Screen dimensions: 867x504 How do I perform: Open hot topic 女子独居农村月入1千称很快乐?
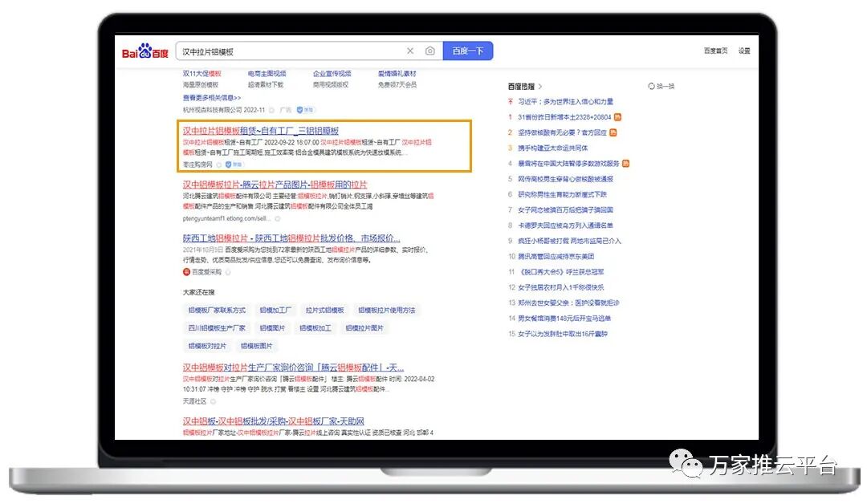tap(560, 287)
